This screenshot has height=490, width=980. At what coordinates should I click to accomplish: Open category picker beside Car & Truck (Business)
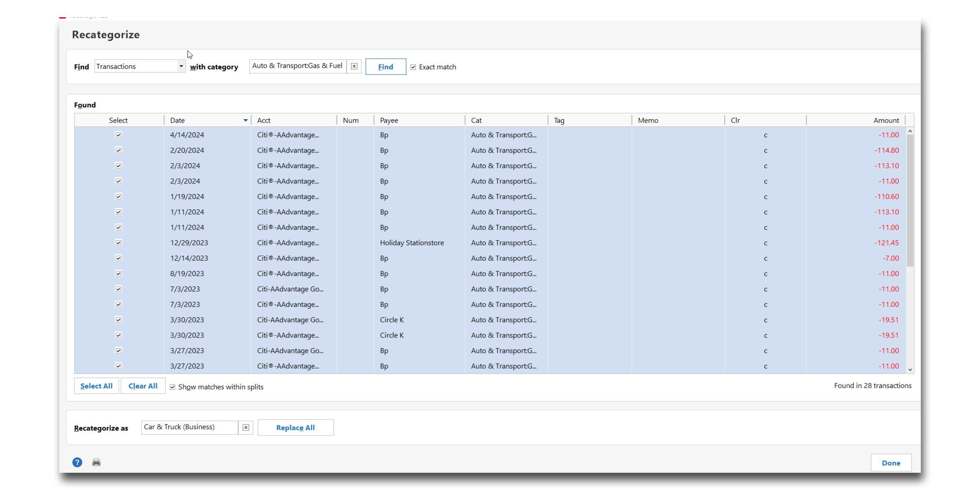click(x=246, y=427)
